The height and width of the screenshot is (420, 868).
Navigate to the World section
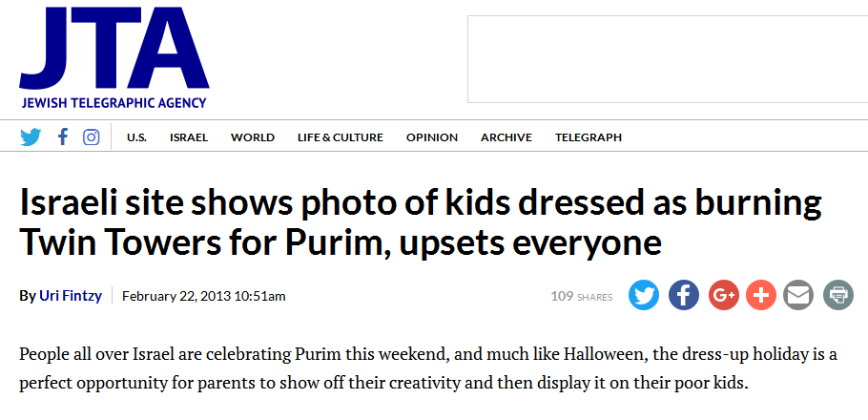[x=253, y=137]
